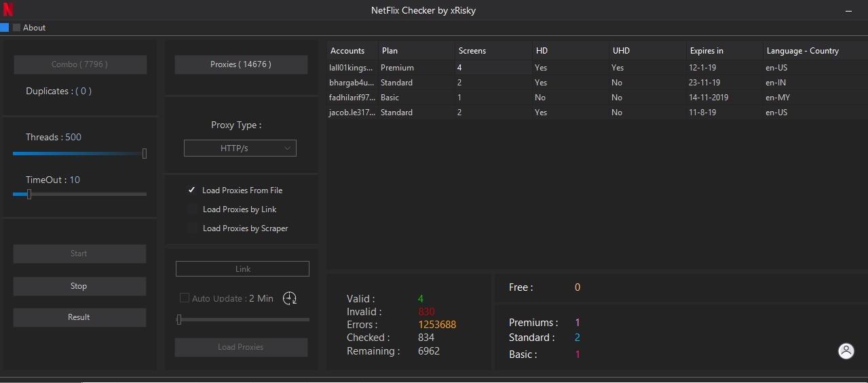Click the Duplicates : ( 0 ) label
868x383 pixels.
coord(59,91)
